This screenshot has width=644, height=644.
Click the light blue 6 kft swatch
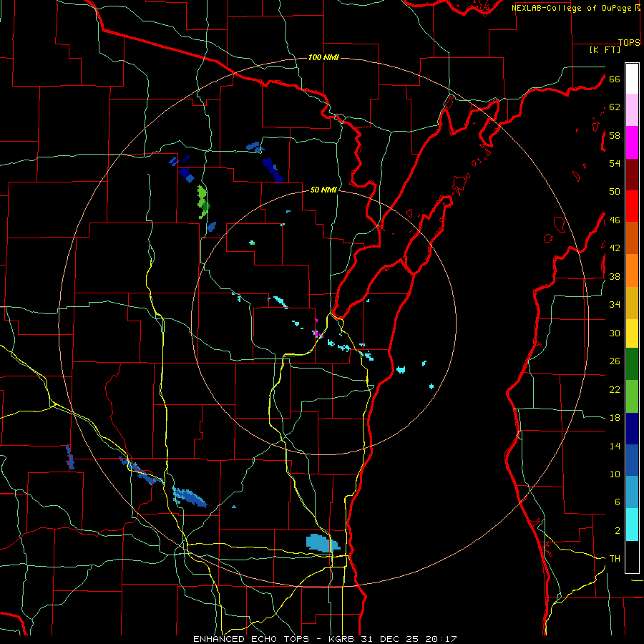[632, 492]
